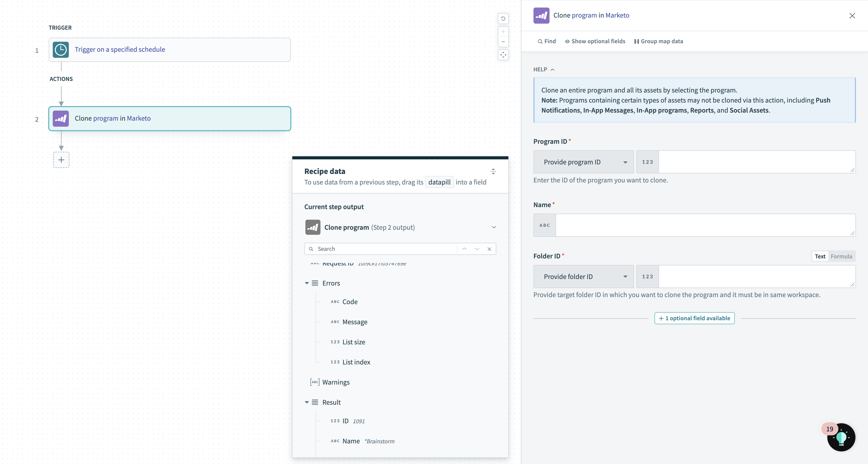Open the Provide program ID dropdown

583,162
